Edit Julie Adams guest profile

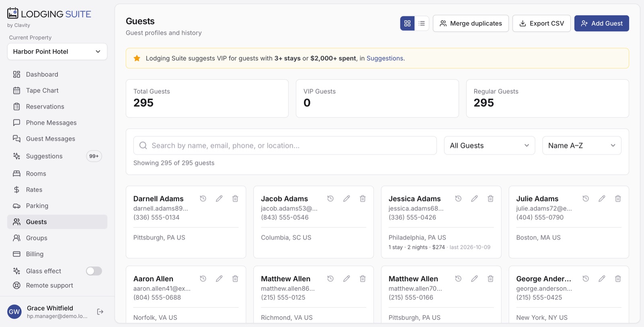pos(602,199)
